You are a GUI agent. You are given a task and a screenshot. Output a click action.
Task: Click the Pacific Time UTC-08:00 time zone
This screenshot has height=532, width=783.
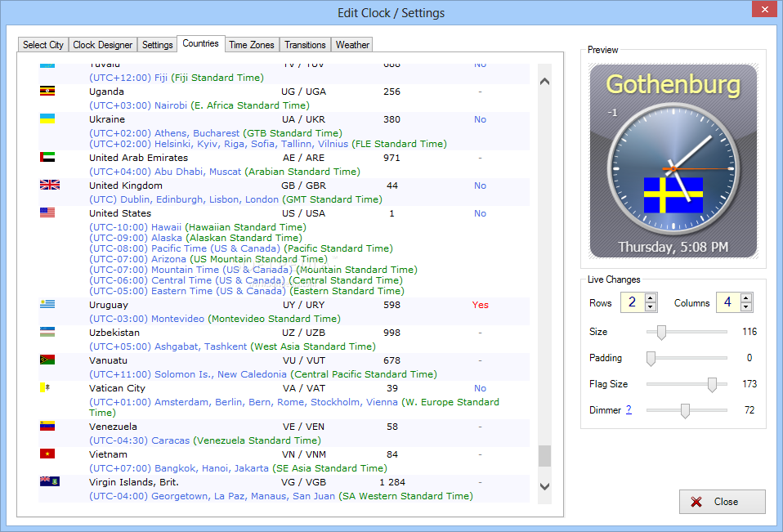(240, 248)
